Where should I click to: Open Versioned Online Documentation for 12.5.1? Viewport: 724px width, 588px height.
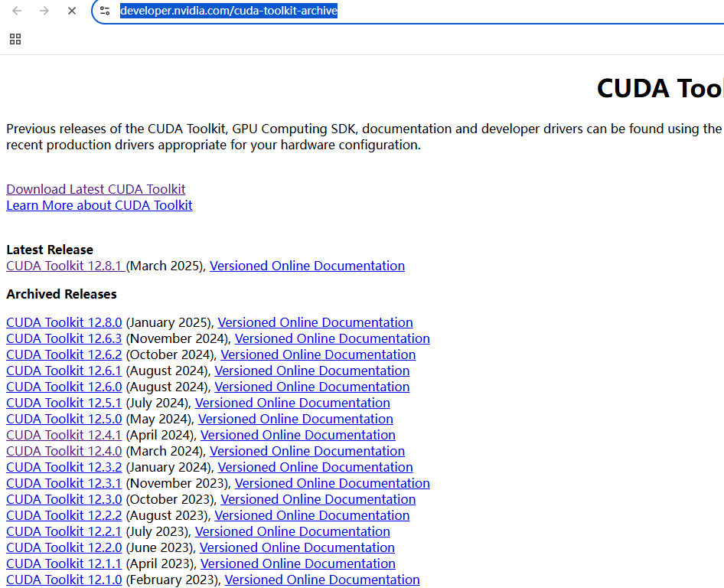tap(292, 403)
